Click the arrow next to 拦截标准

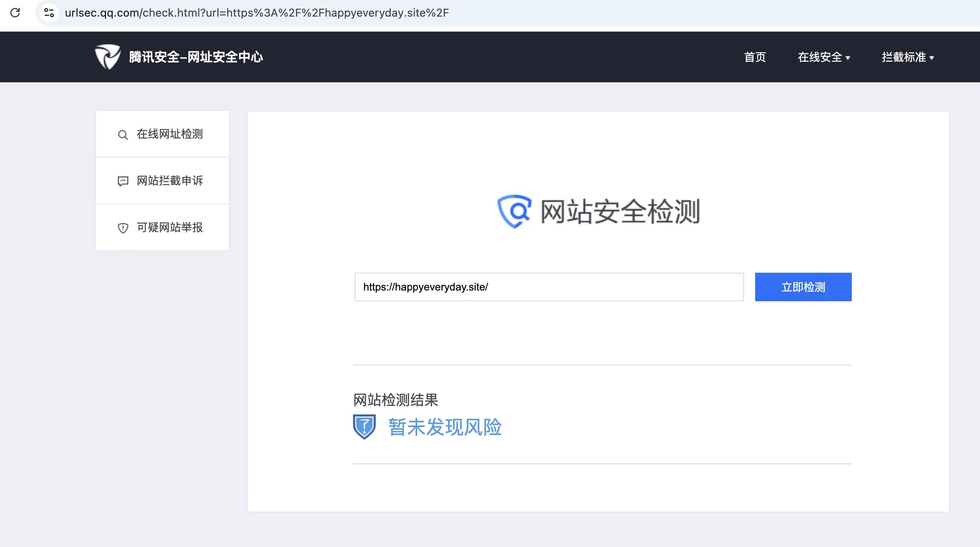[x=932, y=58]
